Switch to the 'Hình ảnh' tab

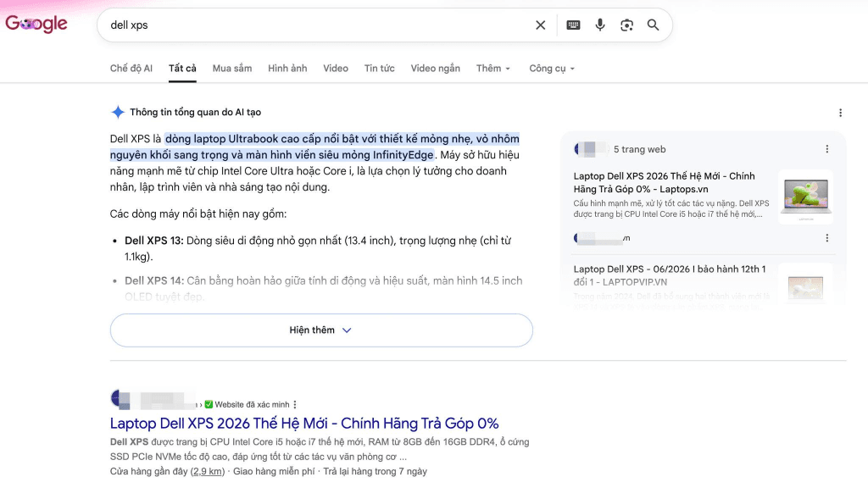[x=287, y=69]
